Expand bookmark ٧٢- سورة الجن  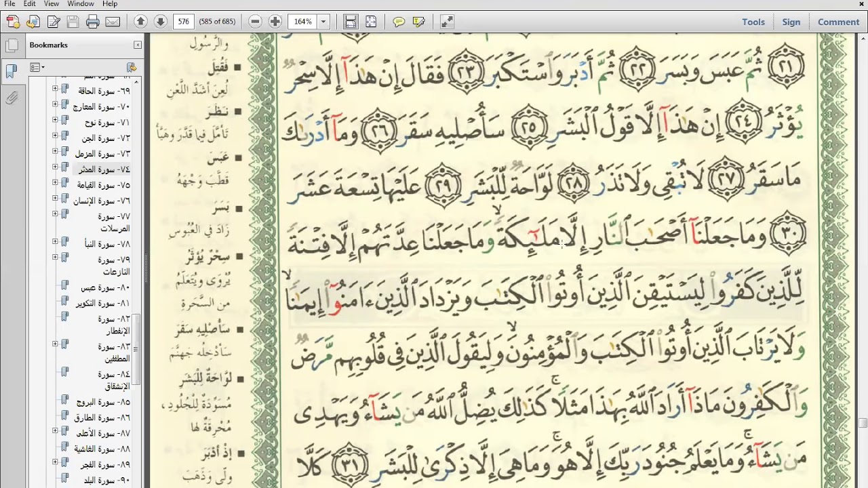[x=55, y=136]
